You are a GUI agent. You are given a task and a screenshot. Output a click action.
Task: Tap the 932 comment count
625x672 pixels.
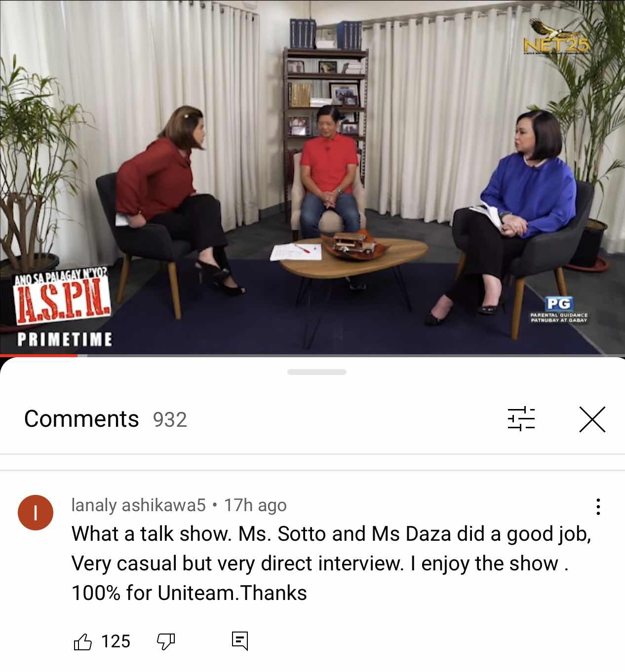click(170, 420)
